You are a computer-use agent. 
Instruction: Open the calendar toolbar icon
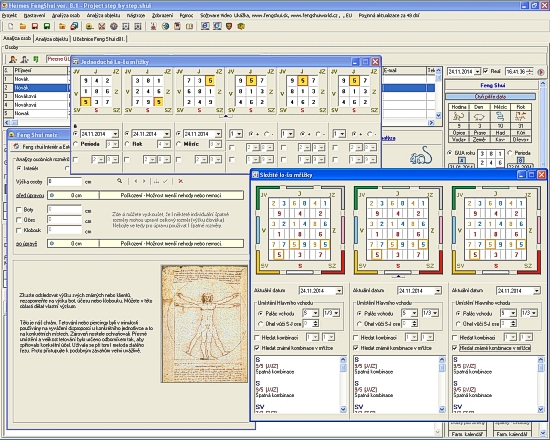coord(177,26)
